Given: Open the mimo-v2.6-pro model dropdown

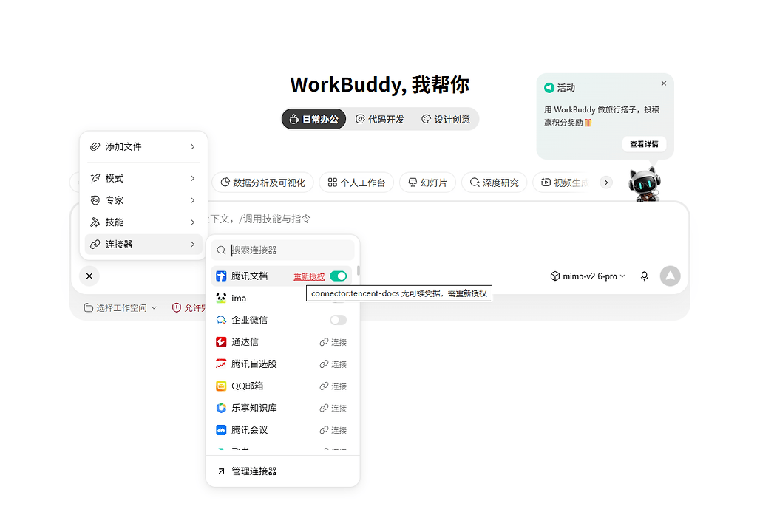Looking at the screenshot, I should [588, 276].
